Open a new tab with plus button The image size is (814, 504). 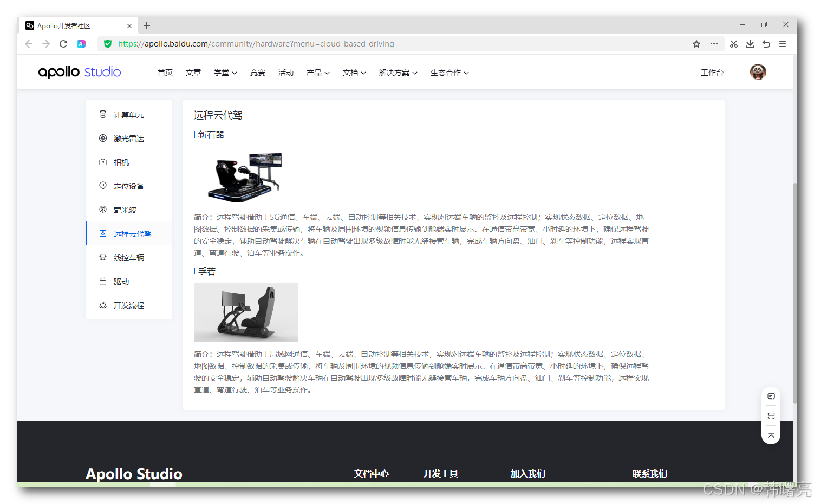(x=147, y=25)
